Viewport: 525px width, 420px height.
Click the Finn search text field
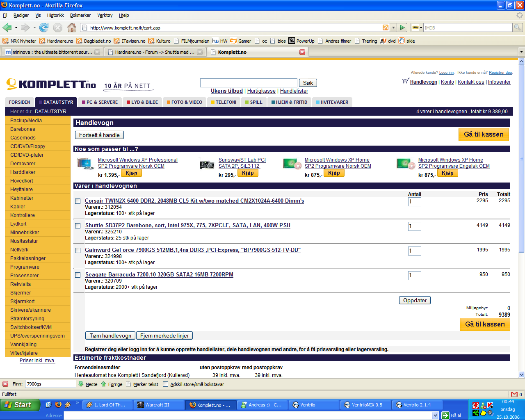click(x=50, y=384)
